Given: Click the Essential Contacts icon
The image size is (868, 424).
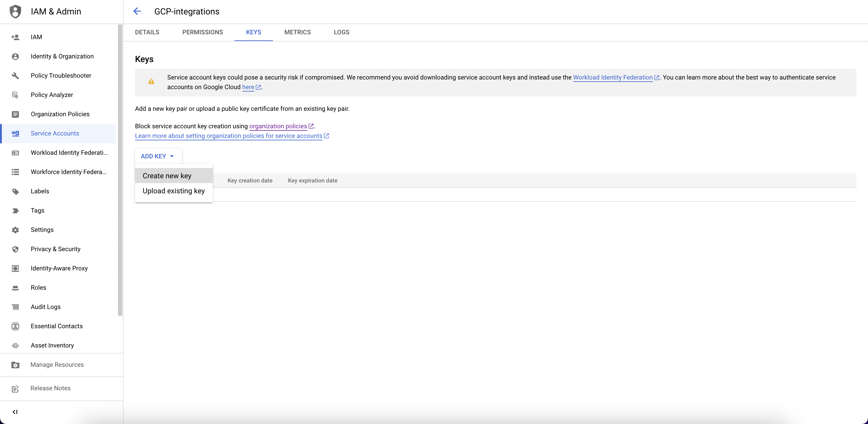Looking at the screenshot, I should pos(15,326).
